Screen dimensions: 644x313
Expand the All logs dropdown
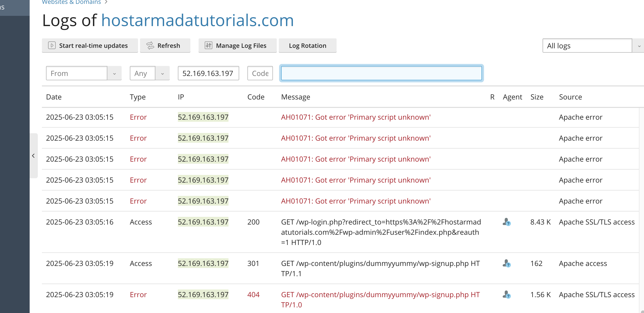tap(638, 46)
